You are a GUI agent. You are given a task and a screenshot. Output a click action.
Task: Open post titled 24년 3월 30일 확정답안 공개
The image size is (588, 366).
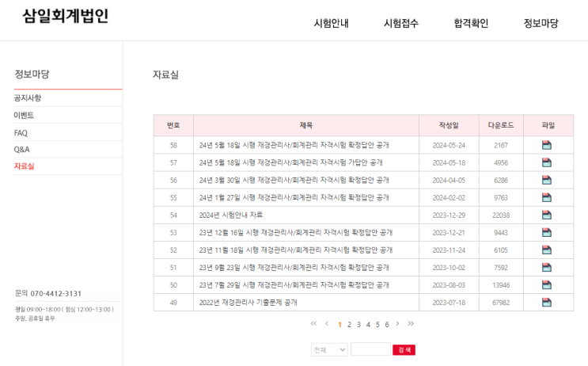(x=294, y=180)
